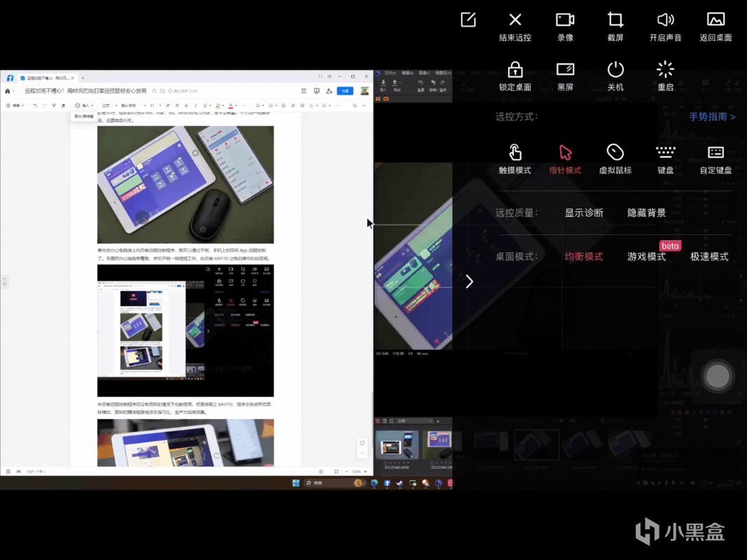The width and height of the screenshot is (747, 560).
Task: Open the user avatar in document window
Action: [365, 90]
